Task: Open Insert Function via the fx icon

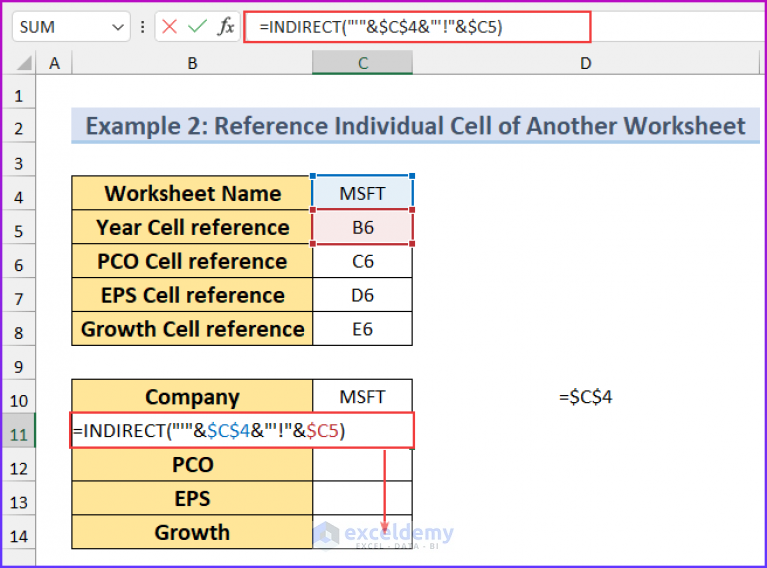Action: click(x=226, y=26)
